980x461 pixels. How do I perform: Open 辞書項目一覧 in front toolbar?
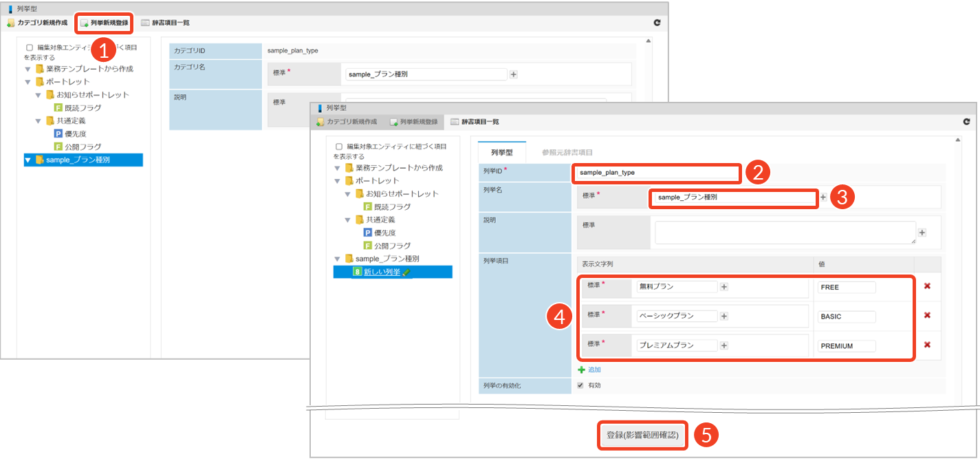click(x=475, y=122)
